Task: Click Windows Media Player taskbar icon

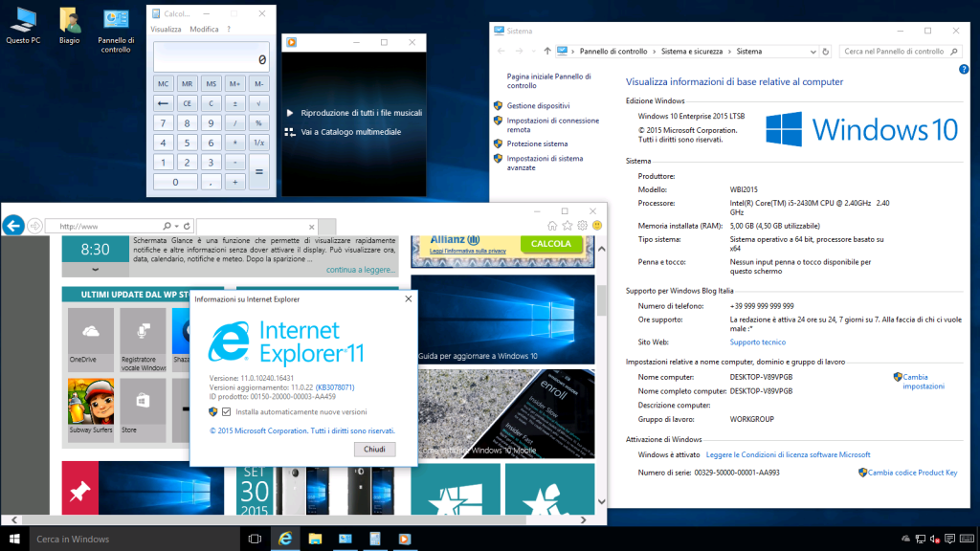Action: (x=405, y=539)
